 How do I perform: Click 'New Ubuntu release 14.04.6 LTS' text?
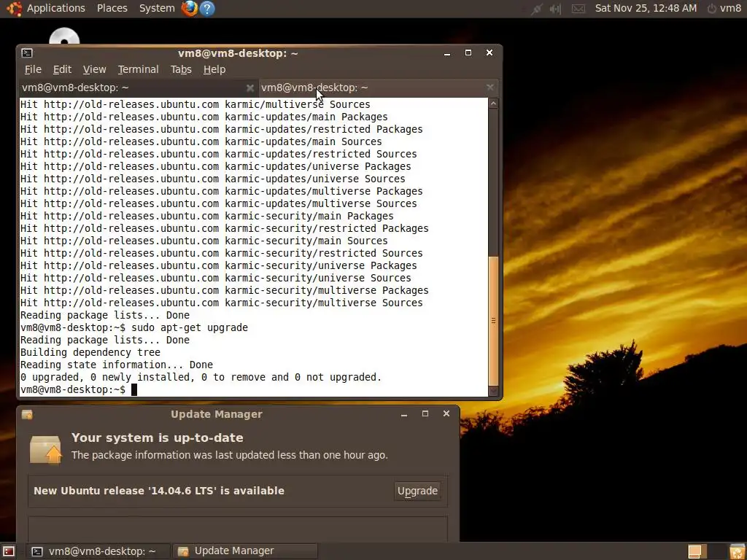click(159, 491)
